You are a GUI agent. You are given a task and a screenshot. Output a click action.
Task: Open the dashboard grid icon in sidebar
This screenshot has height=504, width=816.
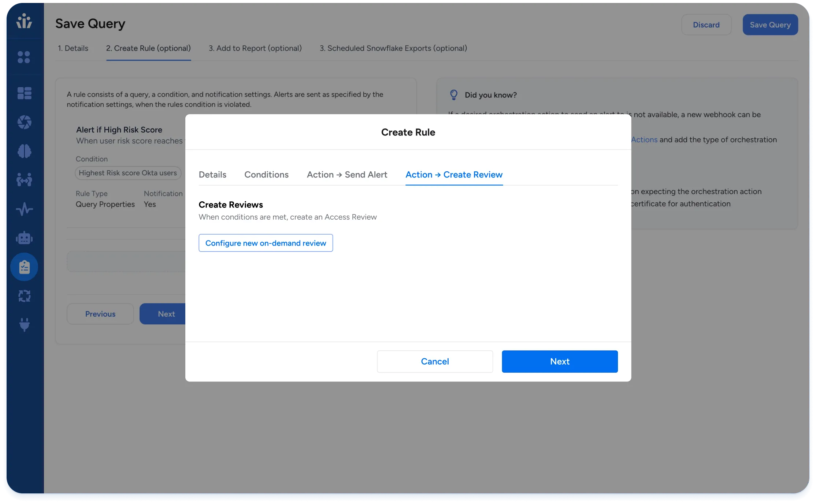click(24, 93)
